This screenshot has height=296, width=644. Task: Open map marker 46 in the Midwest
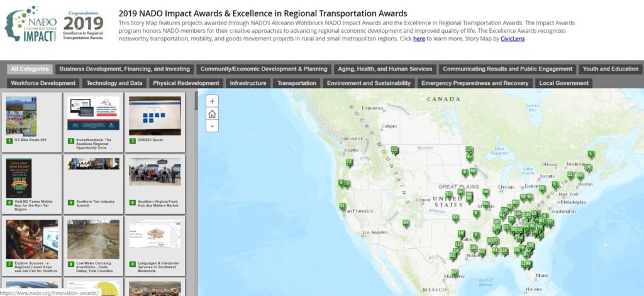[x=473, y=171]
